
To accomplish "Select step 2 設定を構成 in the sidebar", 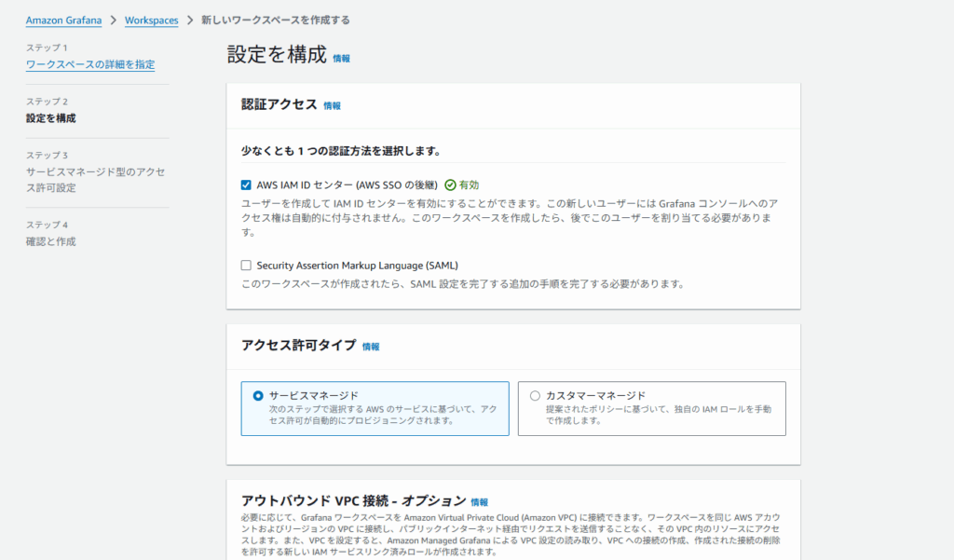I will click(x=50, y=118).
